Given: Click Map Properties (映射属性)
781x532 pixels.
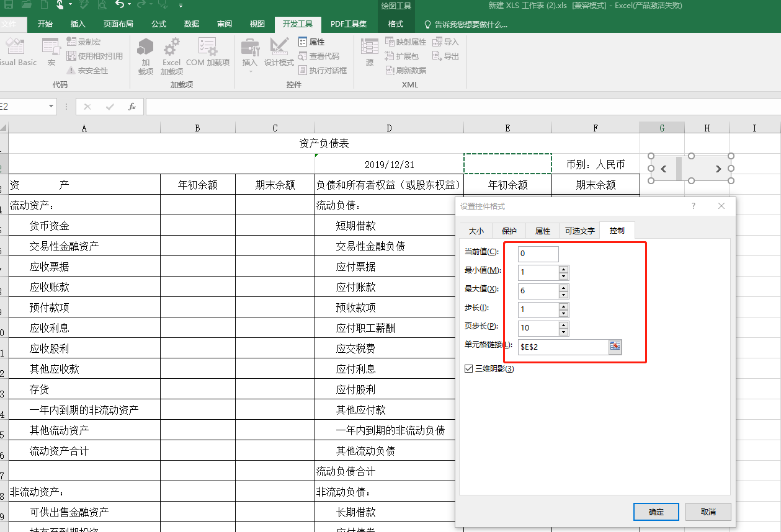Looking at the screenshot, I should pos(406,42).
